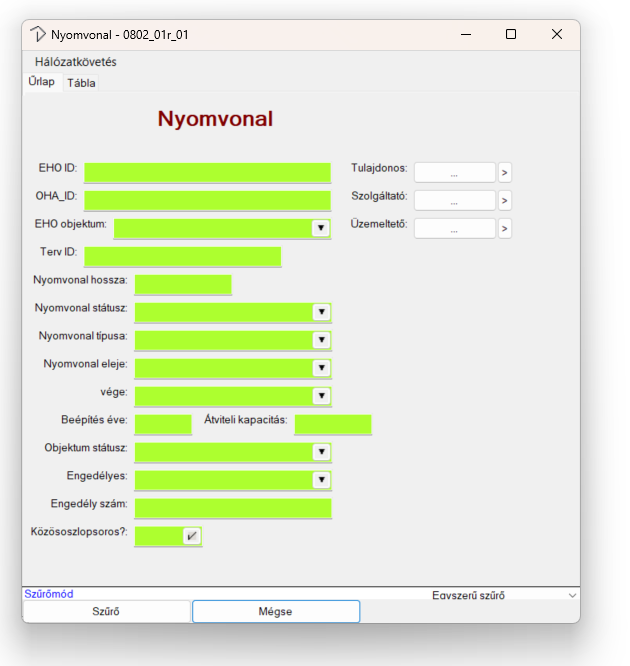Switch to the Tábla tab
The image size is (630, 666).
pos(81,83)
